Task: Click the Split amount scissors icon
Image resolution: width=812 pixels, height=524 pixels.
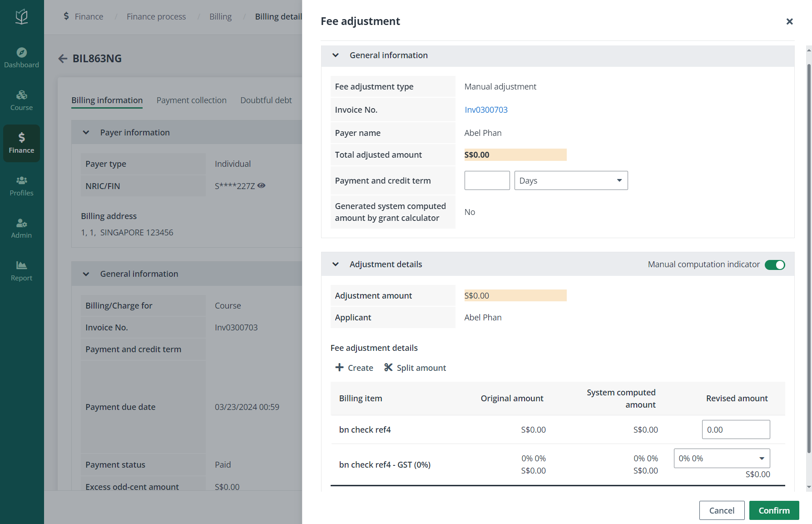Action: [x=388, y=367]
